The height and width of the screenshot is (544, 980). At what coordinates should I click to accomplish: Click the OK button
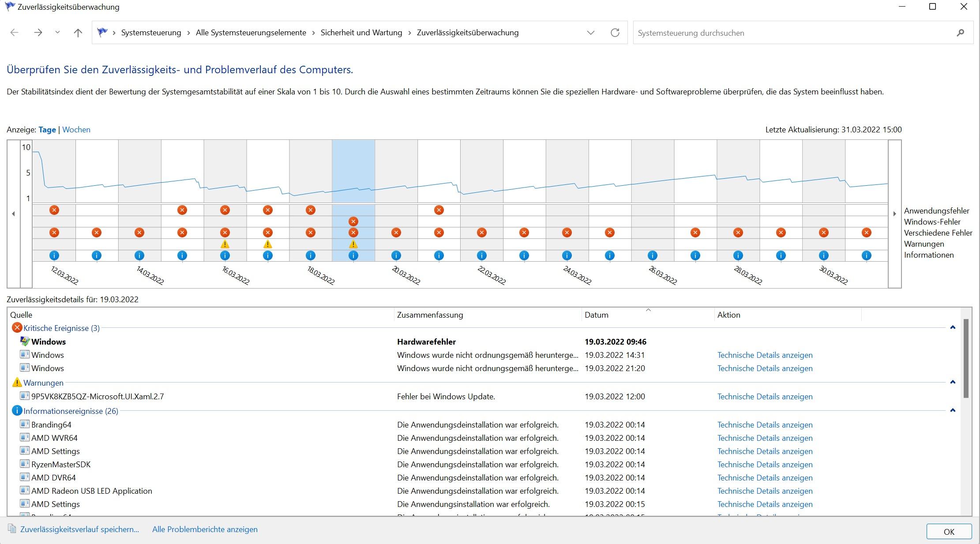tap(949, 532)
